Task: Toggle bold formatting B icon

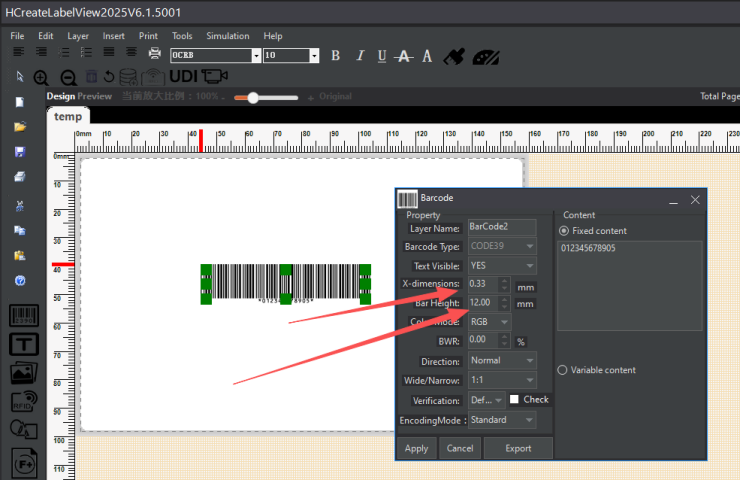Action: pyautogui.click(x=336, y=56)
